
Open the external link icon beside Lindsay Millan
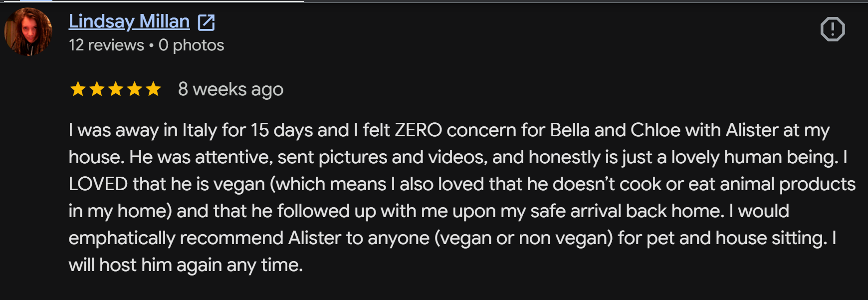click(206, 22)
